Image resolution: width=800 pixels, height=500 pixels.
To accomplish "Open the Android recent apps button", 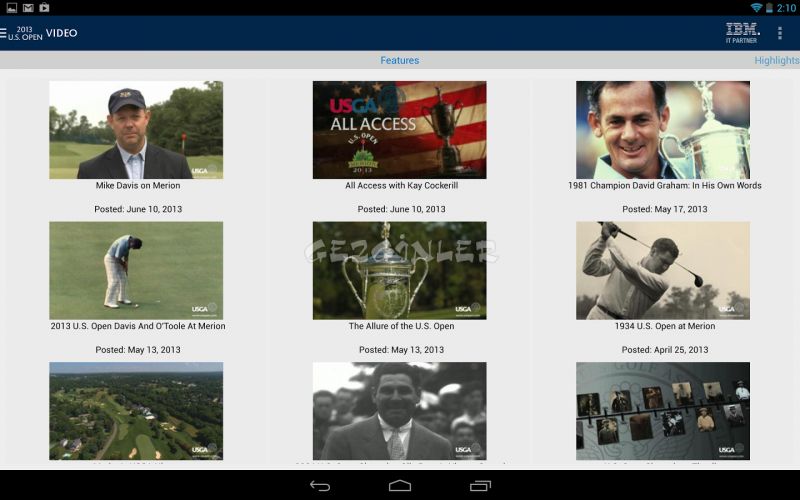I will tap(480, 486).
